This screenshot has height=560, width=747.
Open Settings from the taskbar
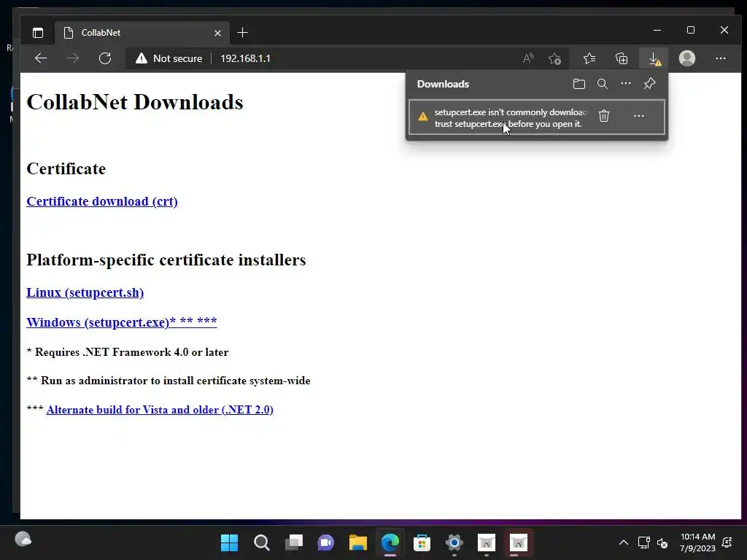(x=454, y=542)
